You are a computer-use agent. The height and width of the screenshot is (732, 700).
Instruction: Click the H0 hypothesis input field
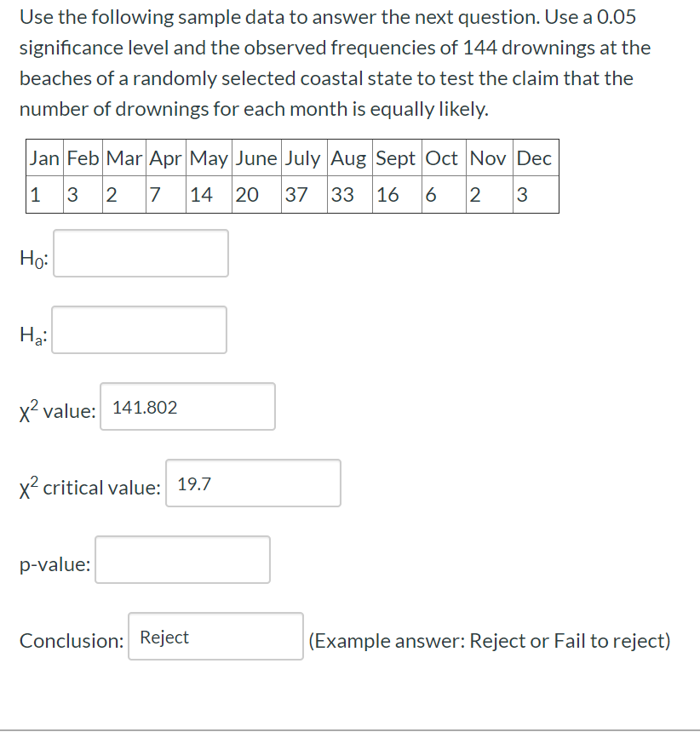click(x=141, y=253)
